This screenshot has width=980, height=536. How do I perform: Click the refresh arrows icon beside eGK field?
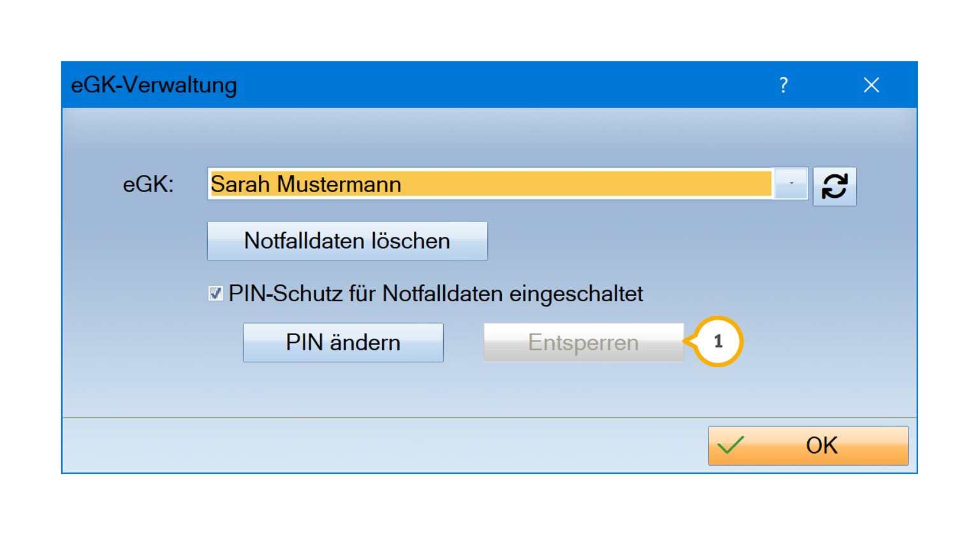(x=834, y=186)
